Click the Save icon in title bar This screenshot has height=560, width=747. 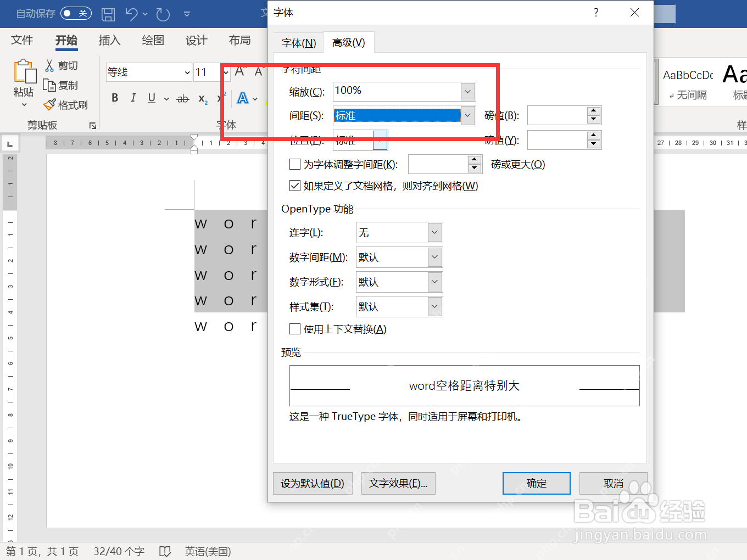click(x=108, y=14)
